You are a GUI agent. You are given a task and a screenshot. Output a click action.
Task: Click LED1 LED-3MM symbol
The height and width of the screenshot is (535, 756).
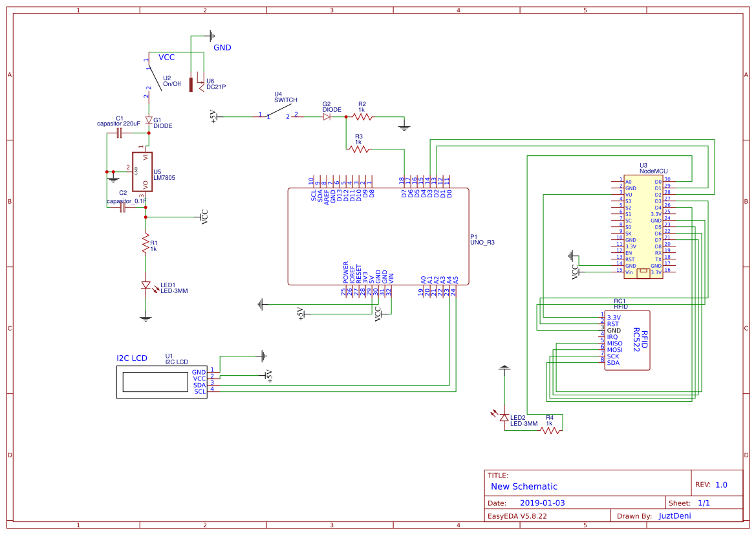147,286
